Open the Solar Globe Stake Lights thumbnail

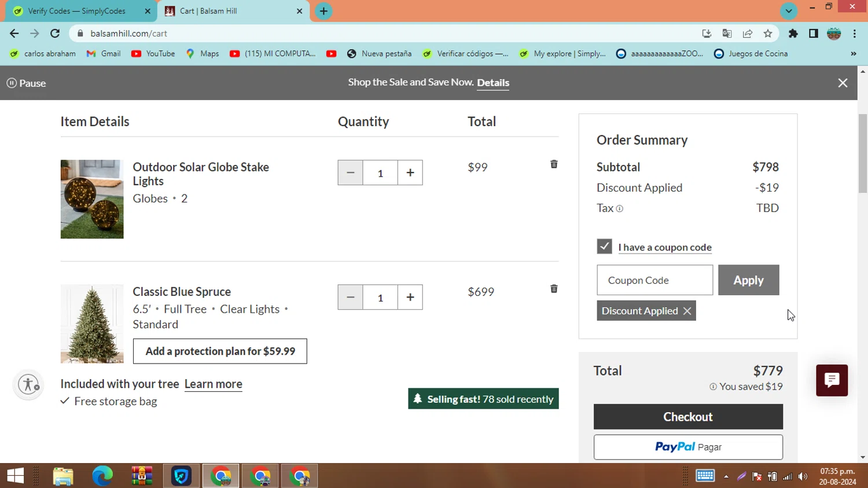coord(92,199)
